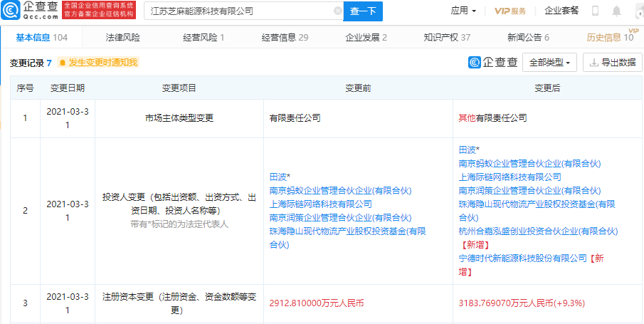
Task: Open 上海际链网络科技有限公司 link in 变更后 column
Action: pyautogui.click(x=510, y=177)
